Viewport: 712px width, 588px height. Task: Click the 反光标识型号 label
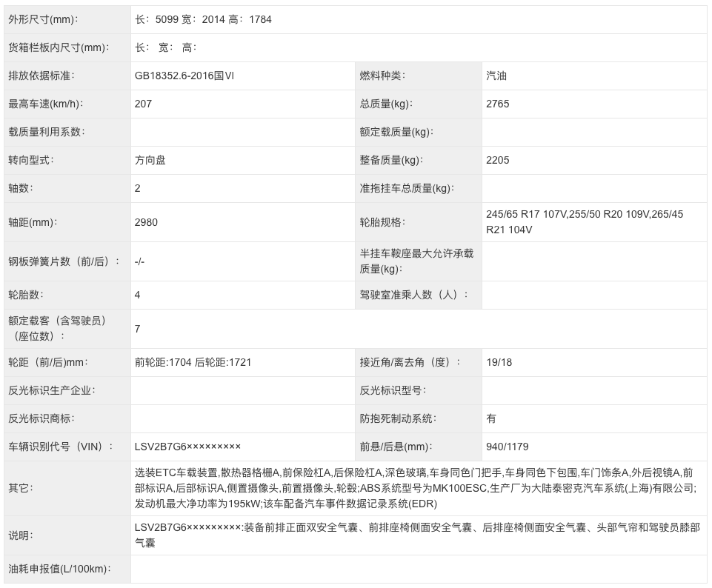(x=393, y=390)
